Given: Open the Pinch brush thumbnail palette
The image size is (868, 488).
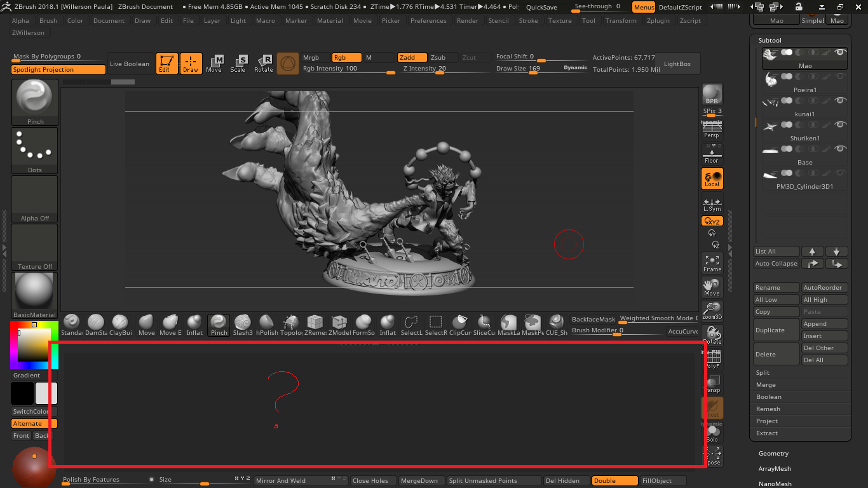Looking at the screenshot, I should click(x=35, y=102).
